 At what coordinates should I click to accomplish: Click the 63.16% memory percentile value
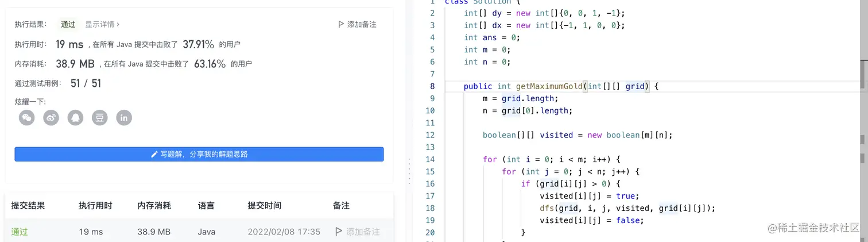coord(210,64)
